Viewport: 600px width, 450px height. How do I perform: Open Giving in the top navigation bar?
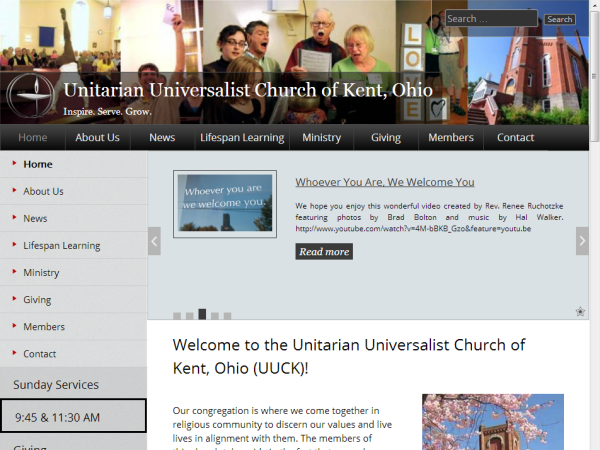(386, 137)
